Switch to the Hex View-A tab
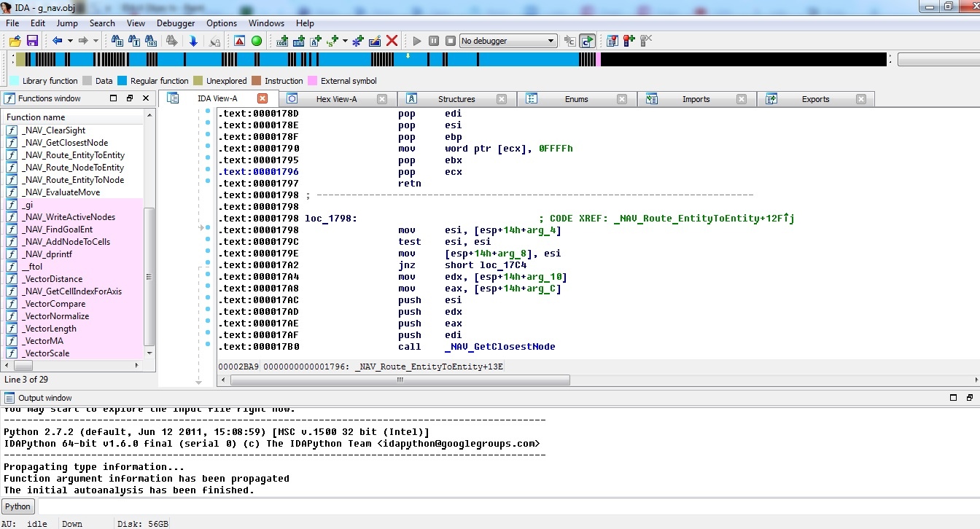The image size is (980, 529). pos(336,99)
